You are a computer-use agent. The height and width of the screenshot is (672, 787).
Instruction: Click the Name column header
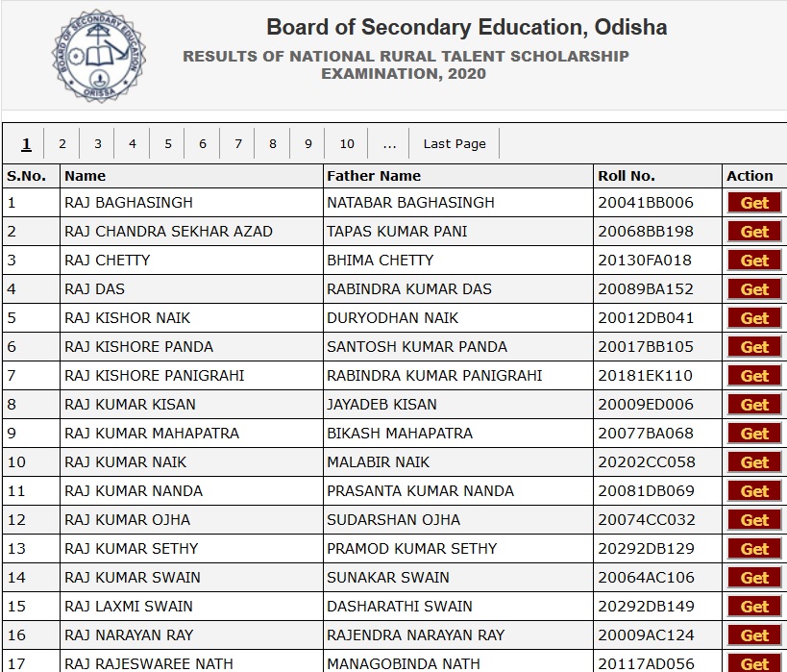85,176
